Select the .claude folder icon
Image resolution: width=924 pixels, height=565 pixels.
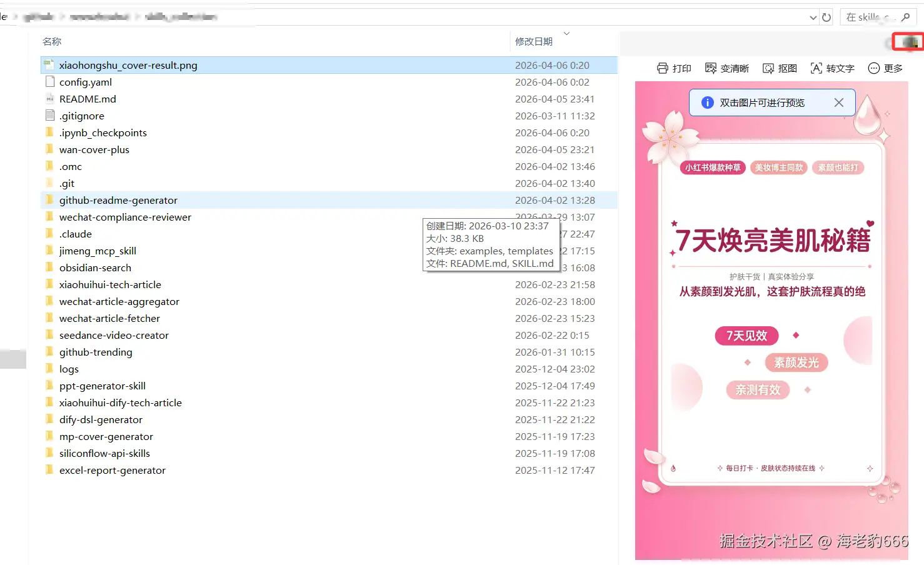tap(49, 233)
